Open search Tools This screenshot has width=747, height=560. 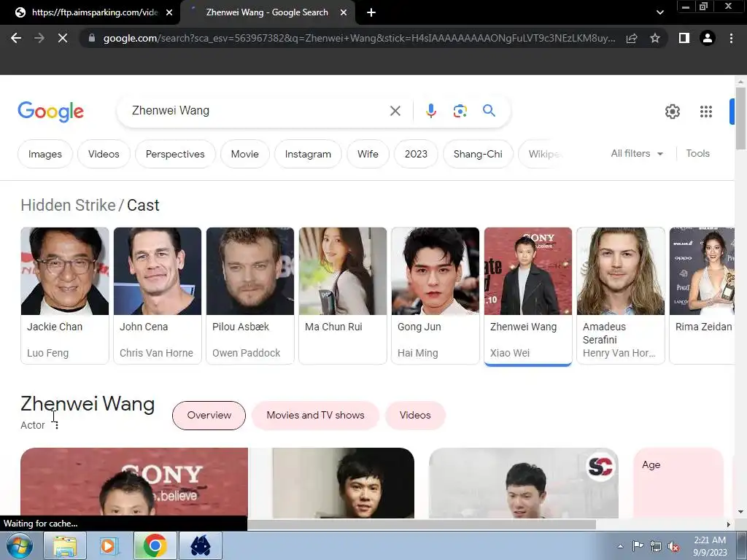click(697, 153)
